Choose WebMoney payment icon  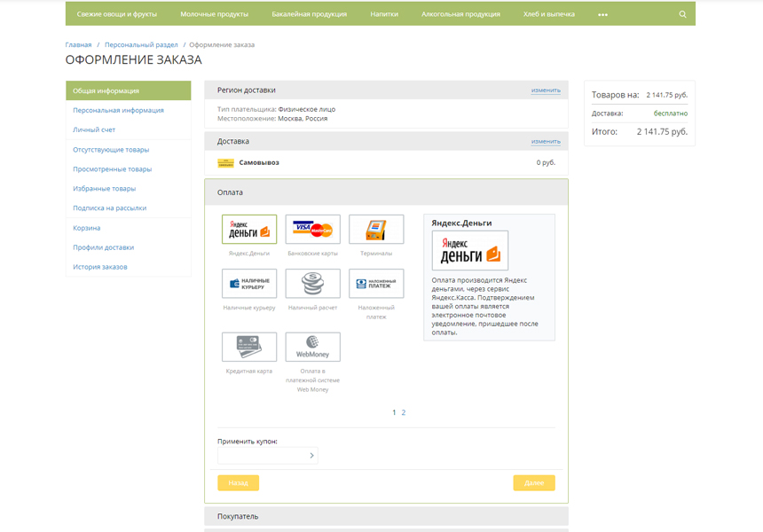pyautogui.click(x=312, y=347)
